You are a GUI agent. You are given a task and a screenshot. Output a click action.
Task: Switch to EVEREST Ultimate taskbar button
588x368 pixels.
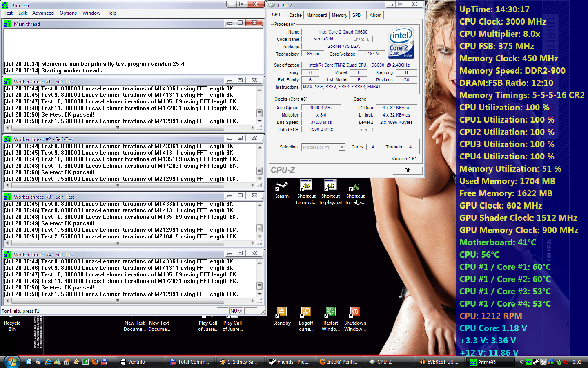click(x=439, y=362)
